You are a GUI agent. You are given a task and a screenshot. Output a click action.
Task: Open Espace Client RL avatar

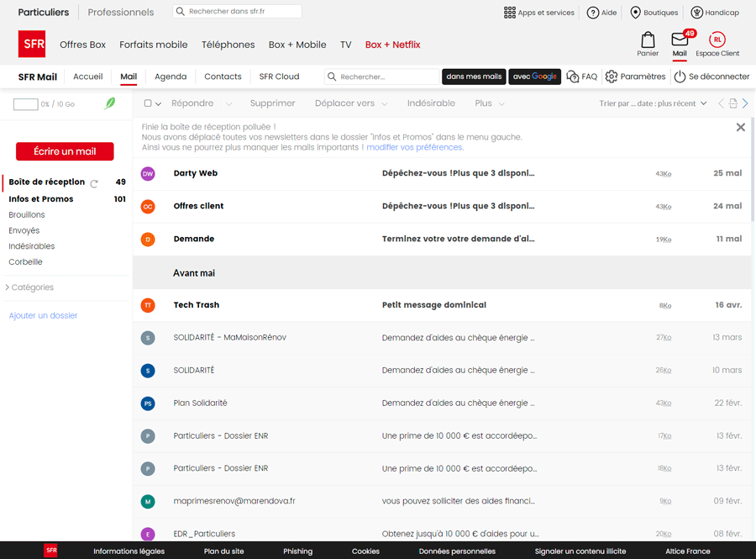point(717,40)
